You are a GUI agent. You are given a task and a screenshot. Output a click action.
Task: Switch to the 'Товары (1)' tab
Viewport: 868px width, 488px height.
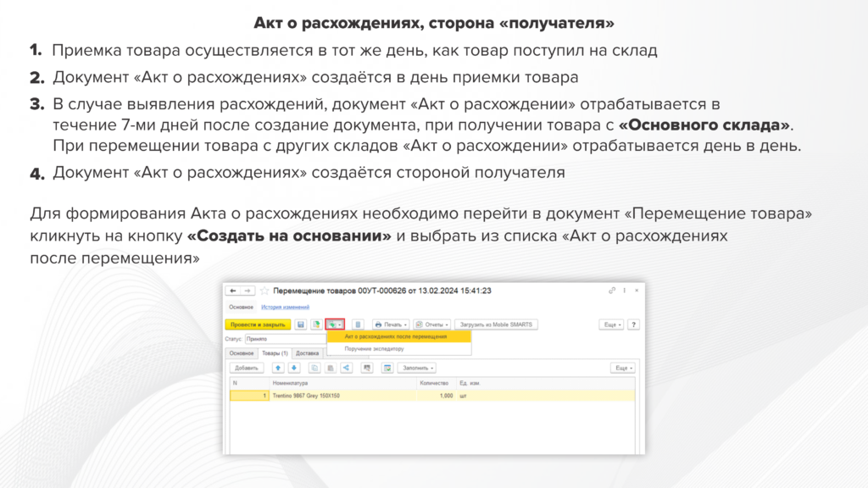pyautogui.click(x=275, y=353)
